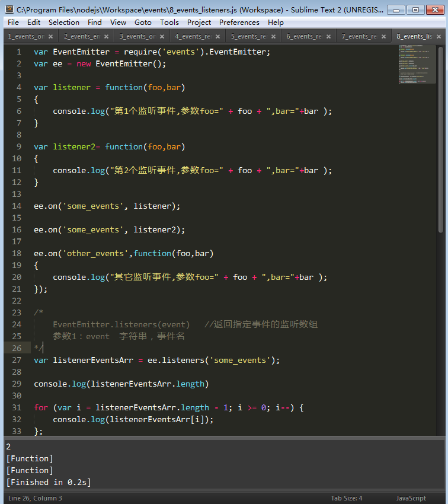
Task: Click 'some_events' string on line 14
Action: [93, 206]
